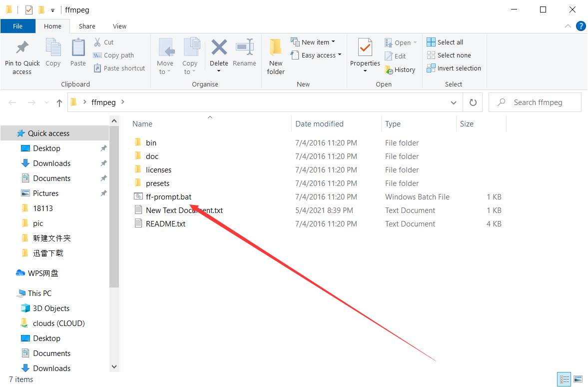Image resolution: width=588 pixels, height=387 pixels.
Task: Choose Copy path in ribbon
Action: click(x=113, y=55)
